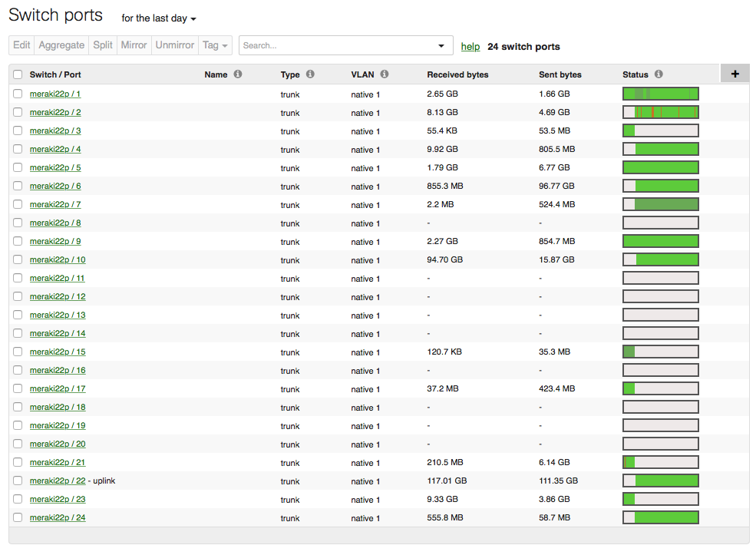Open the help link
756x545 pixels.
click(x=470, y=47)
